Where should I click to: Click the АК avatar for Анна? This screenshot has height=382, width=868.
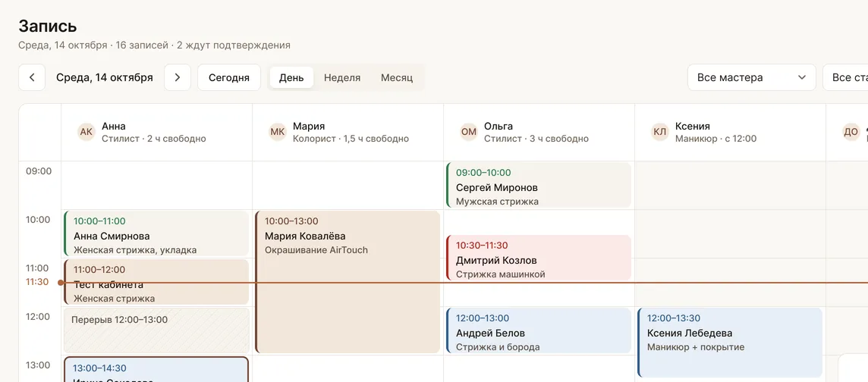pyautogui.click(x=86, y=132)
